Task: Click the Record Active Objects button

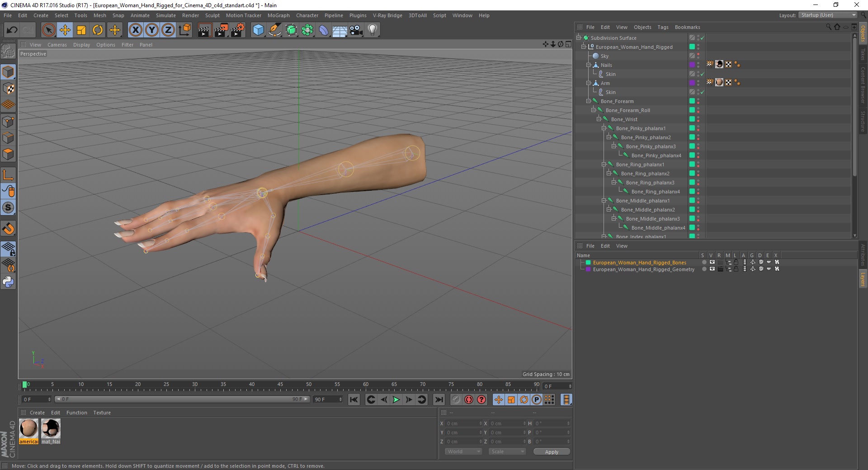Action: tap(456, 399)
